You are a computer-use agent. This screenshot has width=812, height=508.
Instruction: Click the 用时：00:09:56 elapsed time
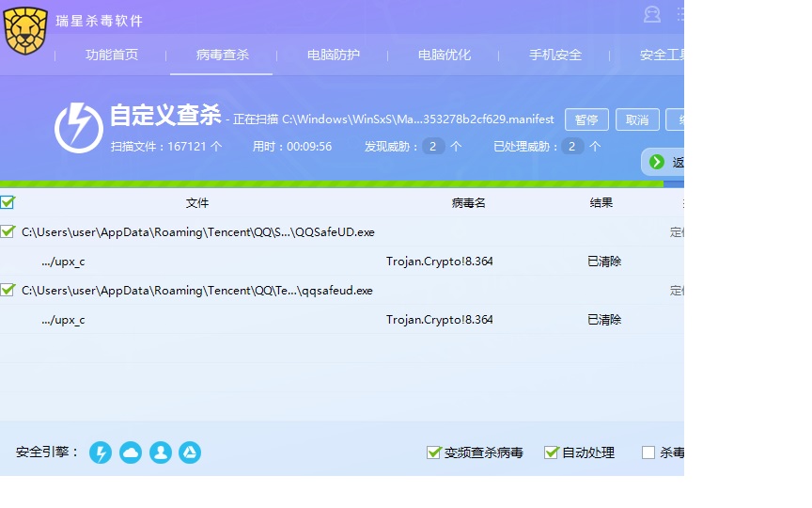tap(292, 147)
